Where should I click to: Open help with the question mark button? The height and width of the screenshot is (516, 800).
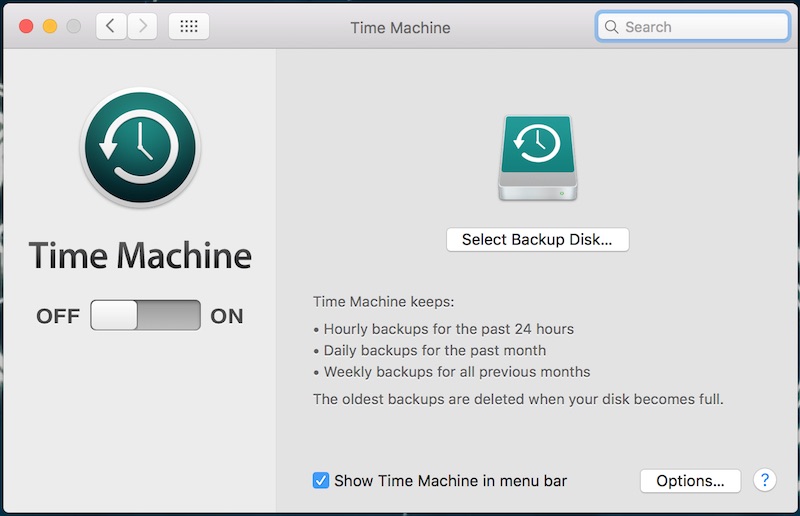tap(764, 480)
